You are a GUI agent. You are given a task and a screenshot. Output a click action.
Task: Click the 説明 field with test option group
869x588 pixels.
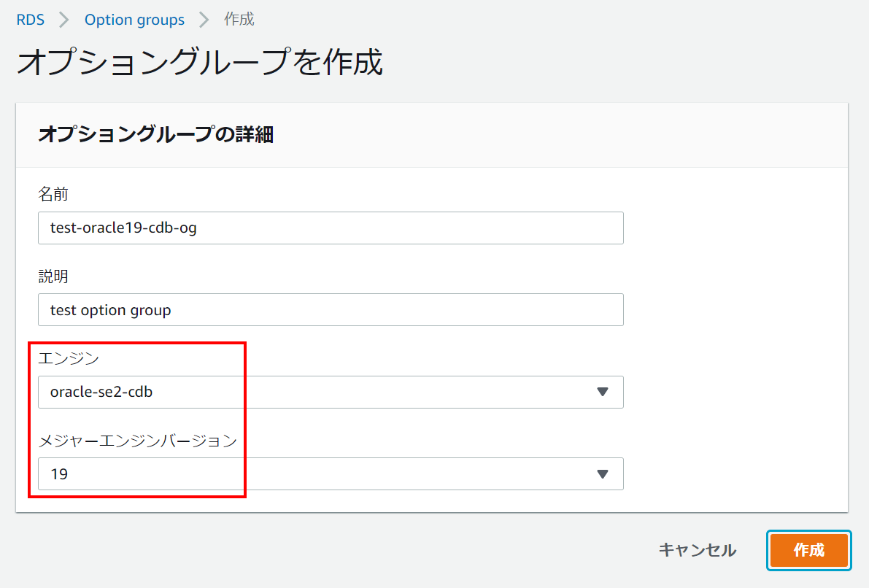point(331,310)
